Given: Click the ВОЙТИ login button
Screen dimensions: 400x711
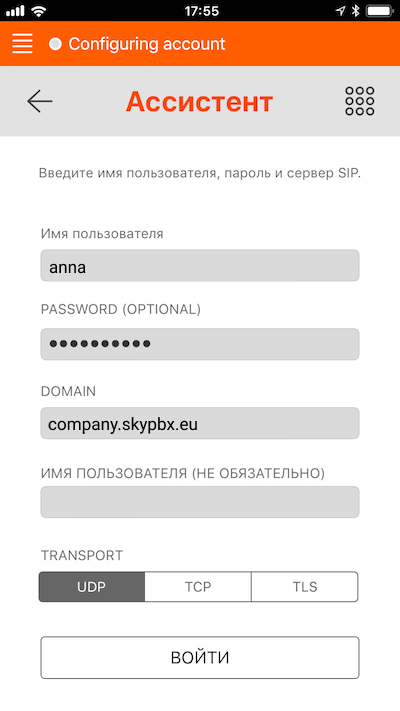Looking at the screenshot, I should (200, 657).
